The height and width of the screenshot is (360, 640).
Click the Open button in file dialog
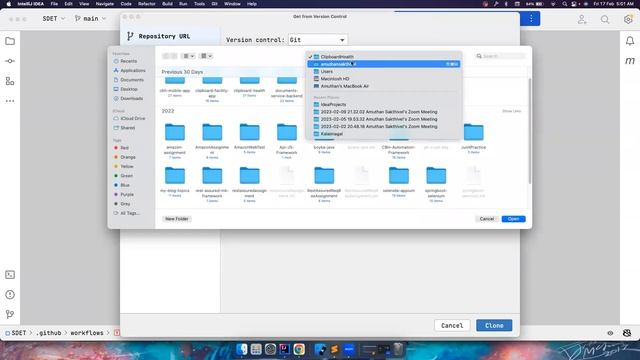pos(513,219)
